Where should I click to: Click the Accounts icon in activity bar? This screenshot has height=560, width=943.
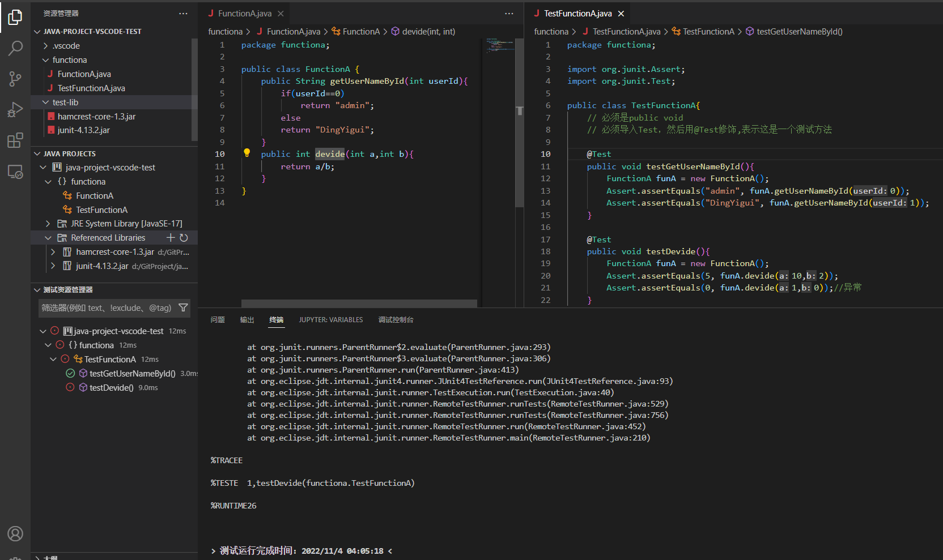coord(15,533)
